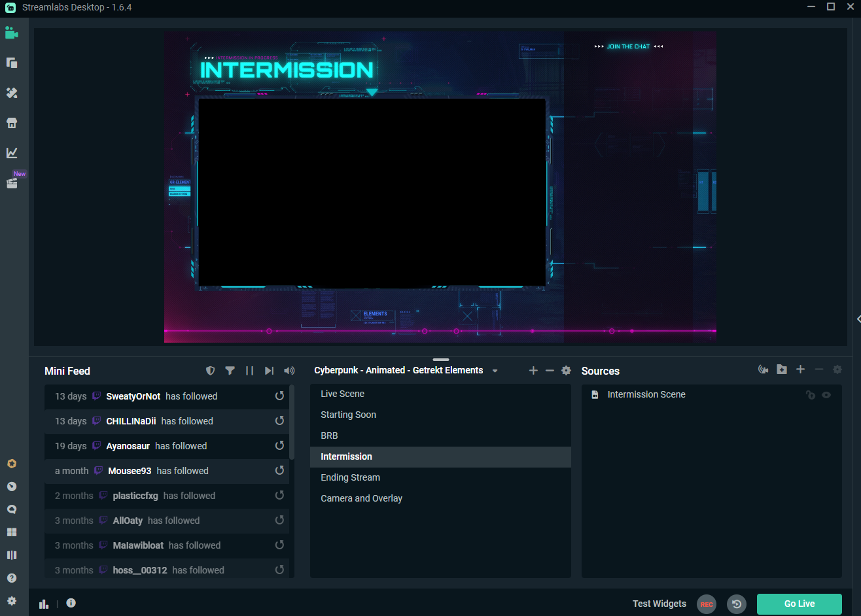Open the Layout Editor icon in sidebar

(11, 532)
